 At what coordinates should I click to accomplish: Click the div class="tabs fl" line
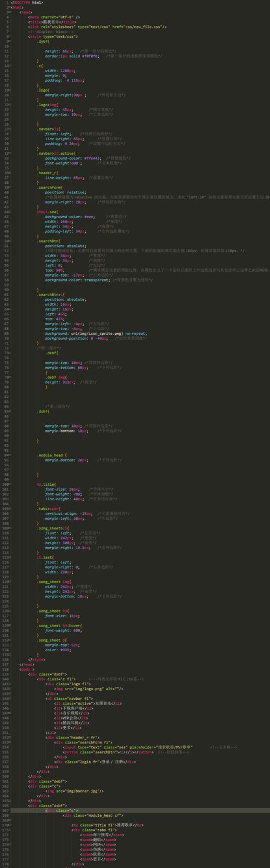click(x=94, y=830)
